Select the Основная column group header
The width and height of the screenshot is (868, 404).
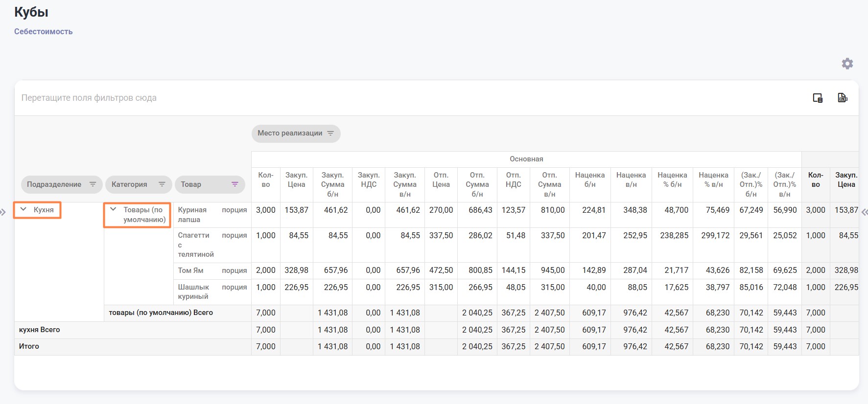pyautogui.click(x=526, y=159)
